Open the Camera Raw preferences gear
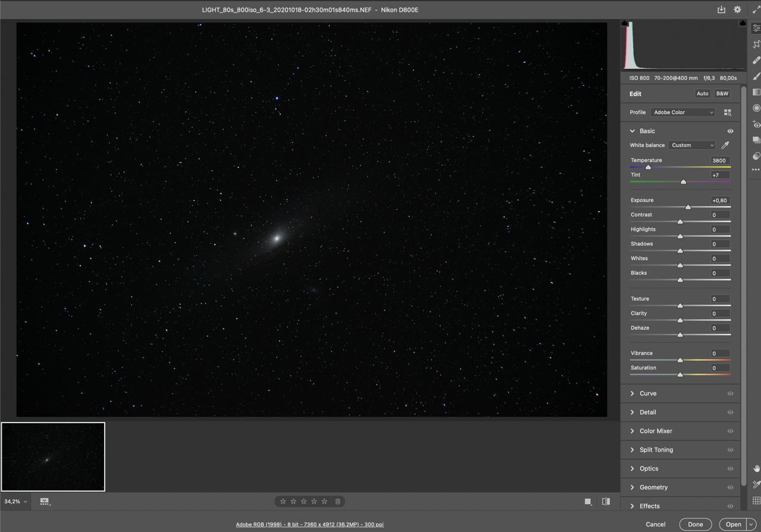The height and width of the screenshot is (532, 761). [737, 10]
